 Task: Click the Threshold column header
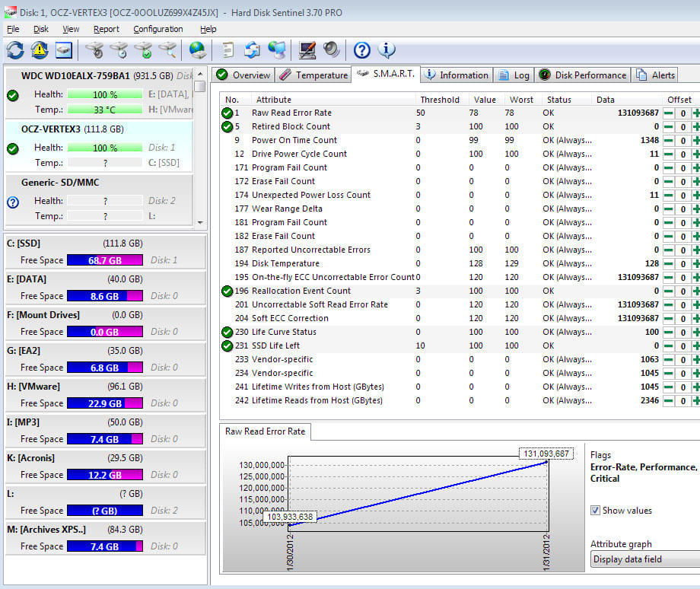[440, 100]
